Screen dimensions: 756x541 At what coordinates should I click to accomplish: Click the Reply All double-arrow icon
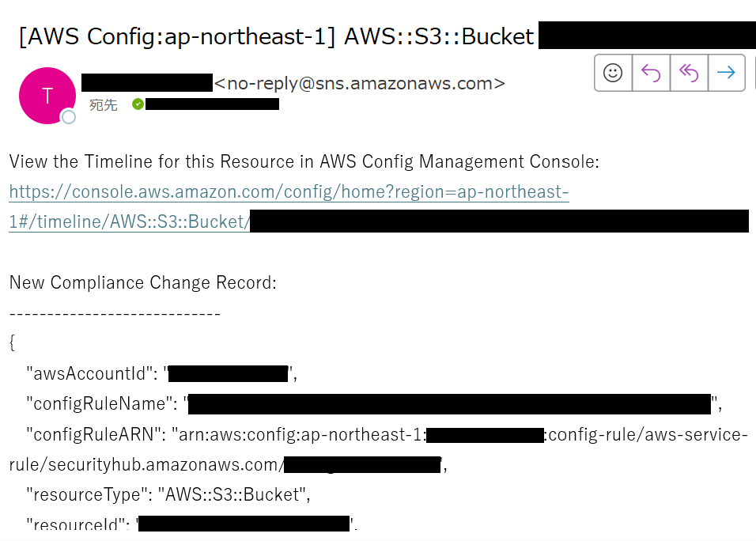coord(689,74)
